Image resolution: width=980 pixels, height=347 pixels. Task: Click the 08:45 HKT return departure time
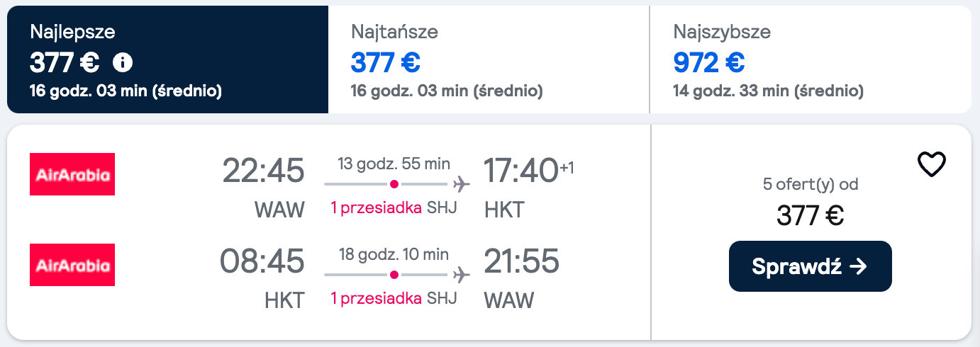tap(262, 261)
